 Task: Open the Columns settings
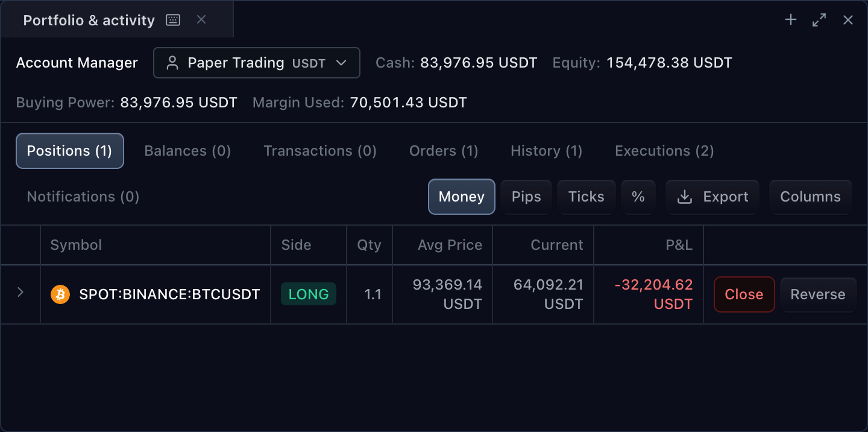[810, 197]
